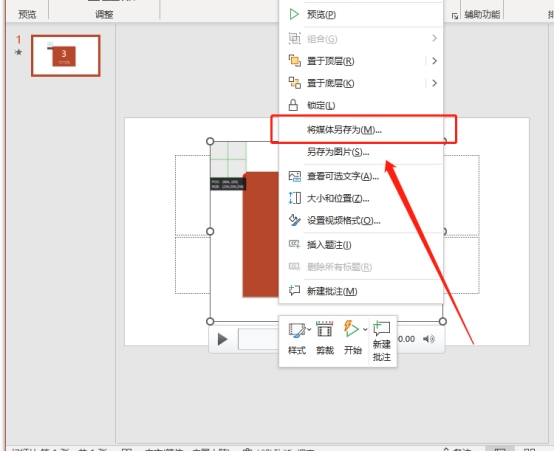Screen dimensions: 554x451
Task: Open Format Video (设置视频格式)
Action: (x=361, y=221)
